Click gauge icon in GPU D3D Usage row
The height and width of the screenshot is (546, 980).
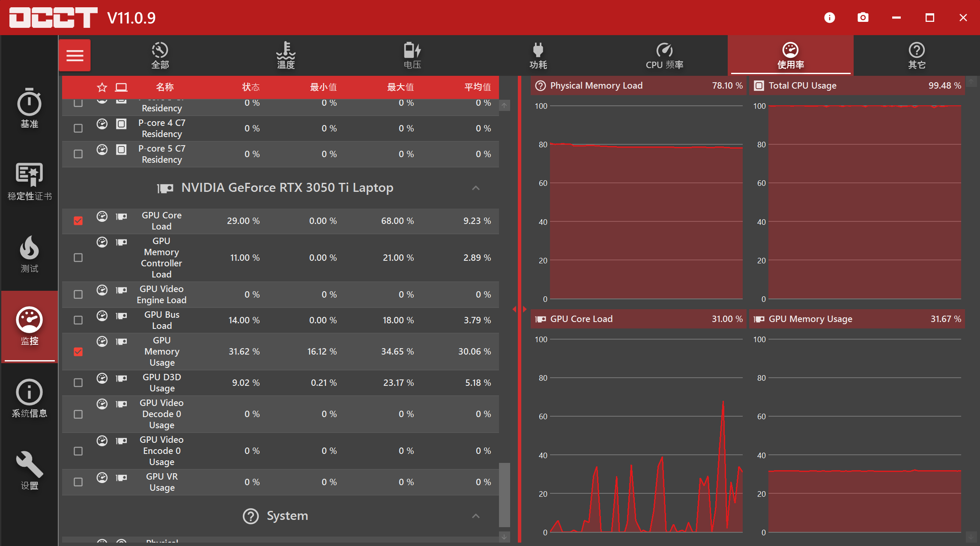tap(102, 378)
